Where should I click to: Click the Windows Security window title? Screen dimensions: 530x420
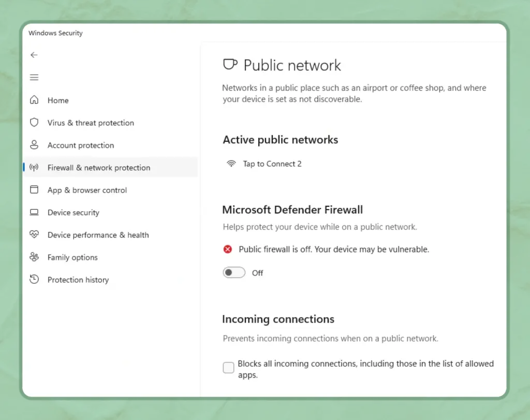55,33
